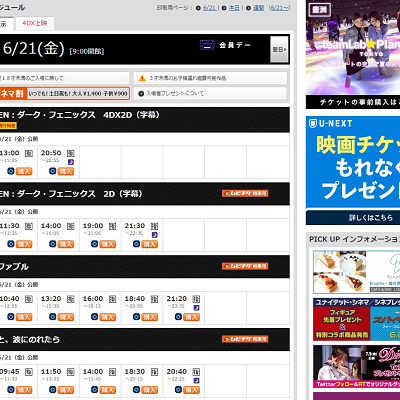
Task: Click late-show moon icon for 21:30 showing
Action: pos(154,235)
